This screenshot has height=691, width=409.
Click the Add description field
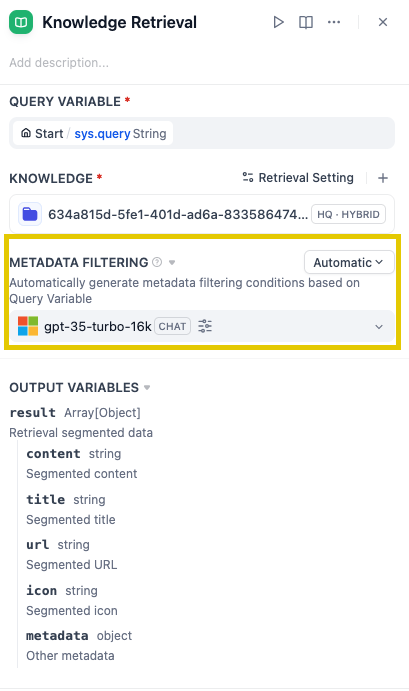pyautogui.click(x=59, y=63)
